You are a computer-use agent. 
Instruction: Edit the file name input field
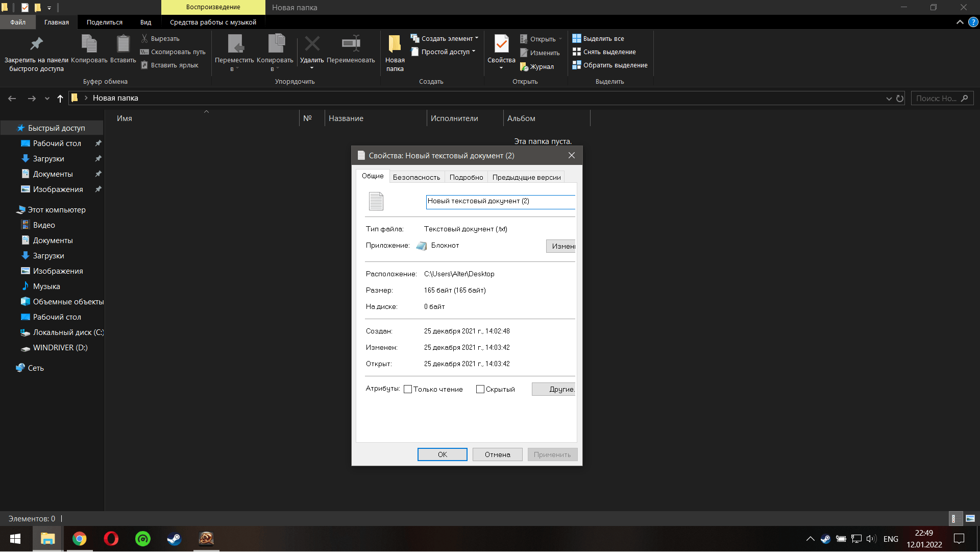(500, 201)
